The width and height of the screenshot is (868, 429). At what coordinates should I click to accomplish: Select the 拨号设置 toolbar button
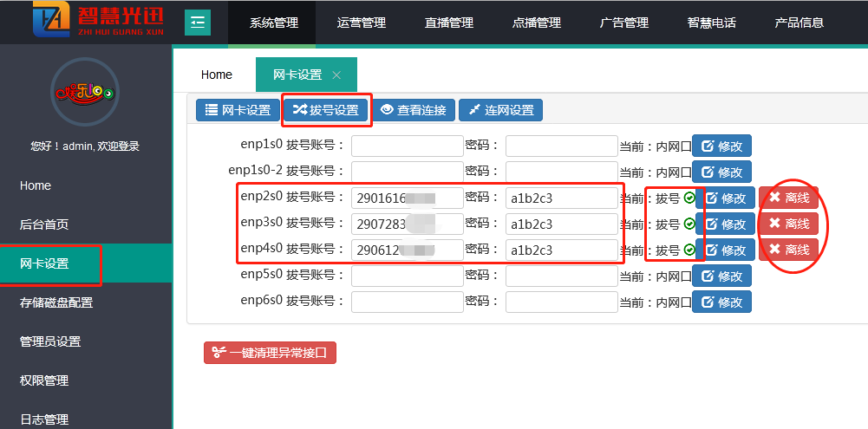(327, 110)
